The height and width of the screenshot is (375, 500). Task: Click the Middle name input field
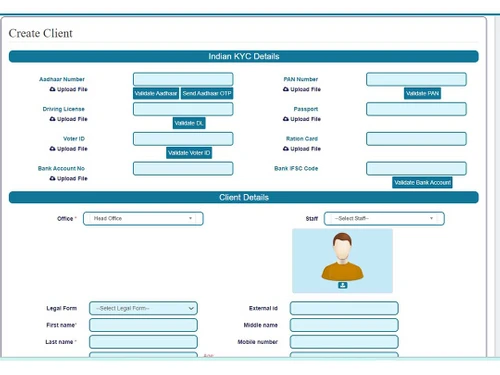(344, 325)
